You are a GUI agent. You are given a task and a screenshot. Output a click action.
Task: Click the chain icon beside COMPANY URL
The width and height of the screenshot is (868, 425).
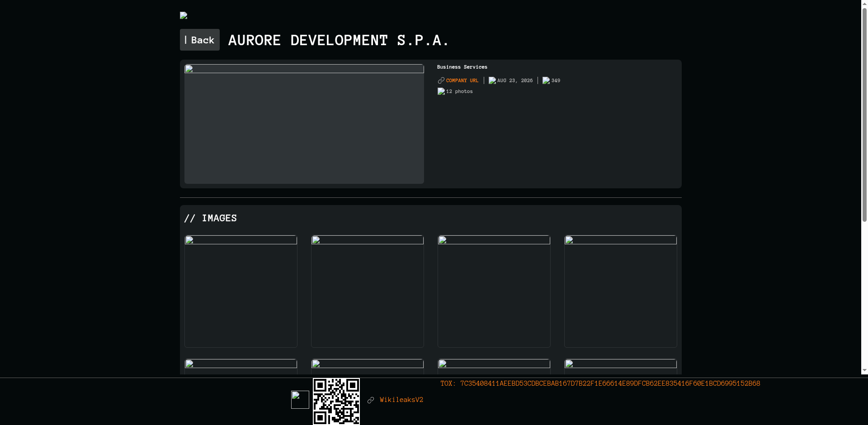click(x=441, y=80)
